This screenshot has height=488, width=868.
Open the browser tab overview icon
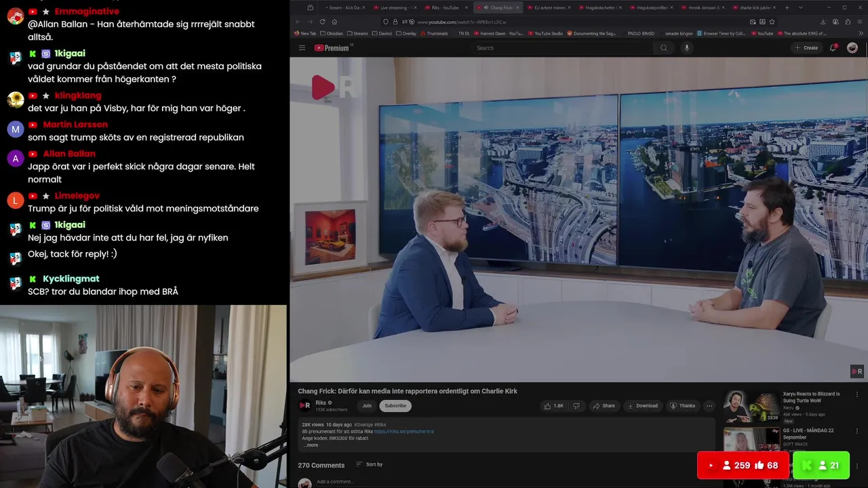(x=310, y=7)
